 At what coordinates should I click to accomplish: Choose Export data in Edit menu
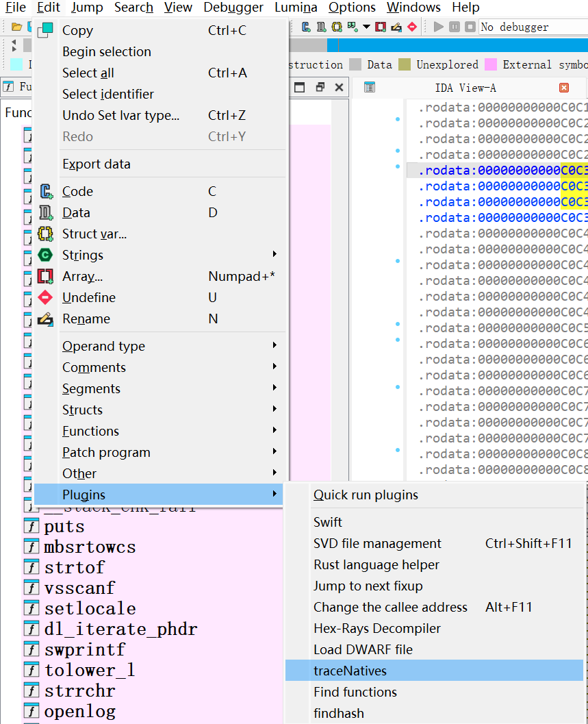point(161,164)
